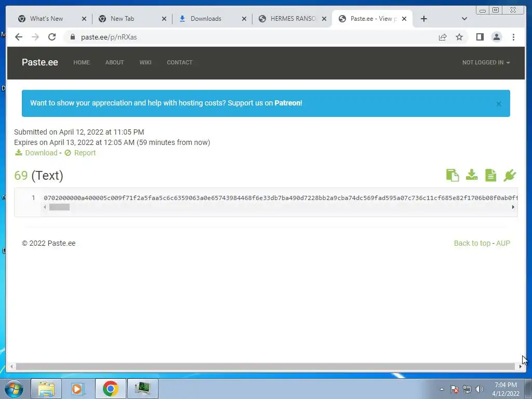Open ABOUT in Paste.ee navbar

click(x=114, y=62)
